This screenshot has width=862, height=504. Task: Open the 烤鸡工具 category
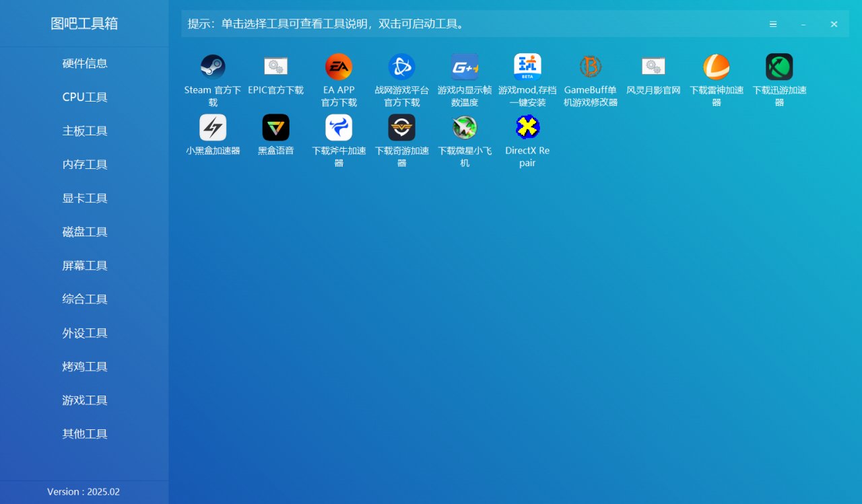(85, 367)
